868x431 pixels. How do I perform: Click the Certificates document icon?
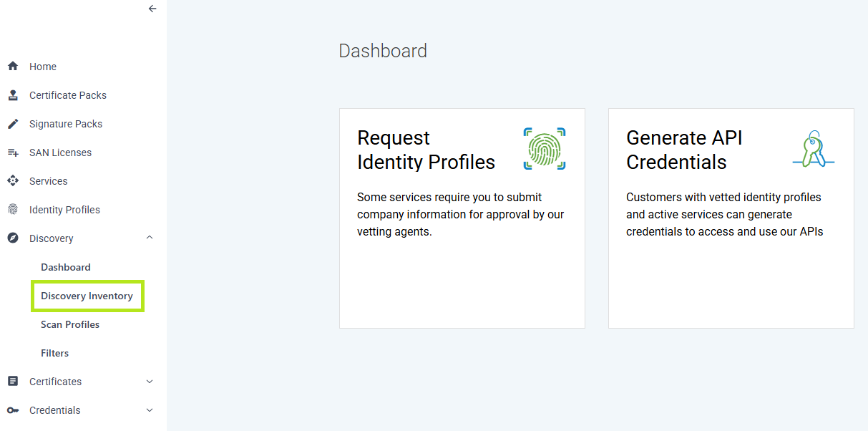12,381
